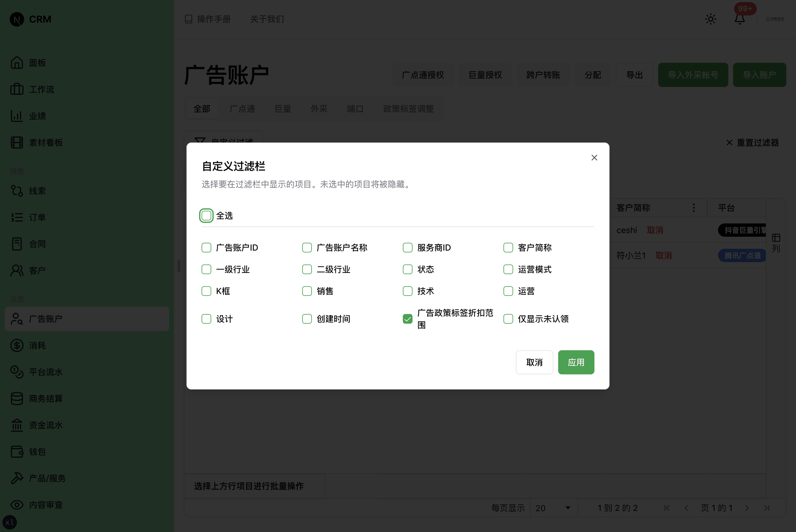Apply filters with the 应用 button
This screenshot has height=532, width=796.
click(576, 362)
